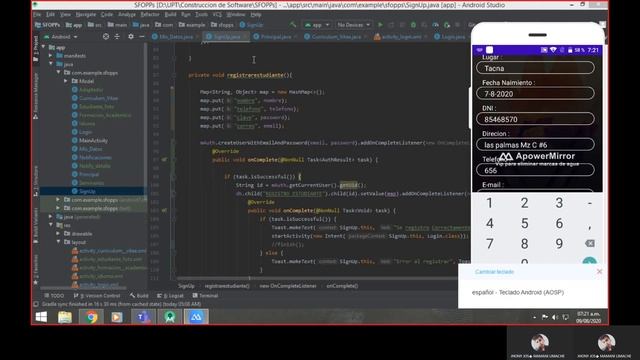Open the Build tool window tab
The image size is (640, 360).
tap(140, 295)
